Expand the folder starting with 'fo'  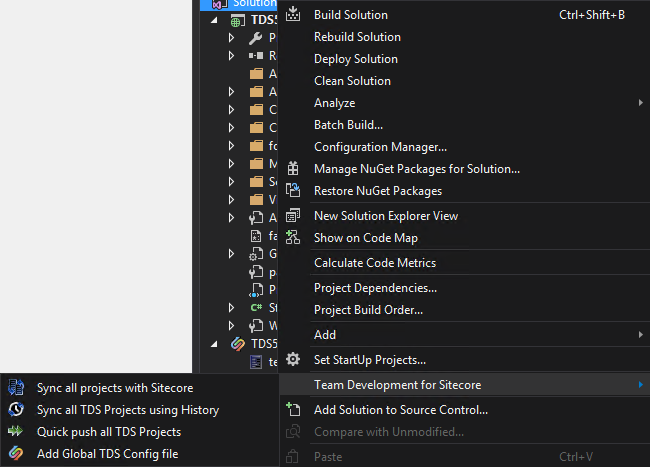point(231,145)
